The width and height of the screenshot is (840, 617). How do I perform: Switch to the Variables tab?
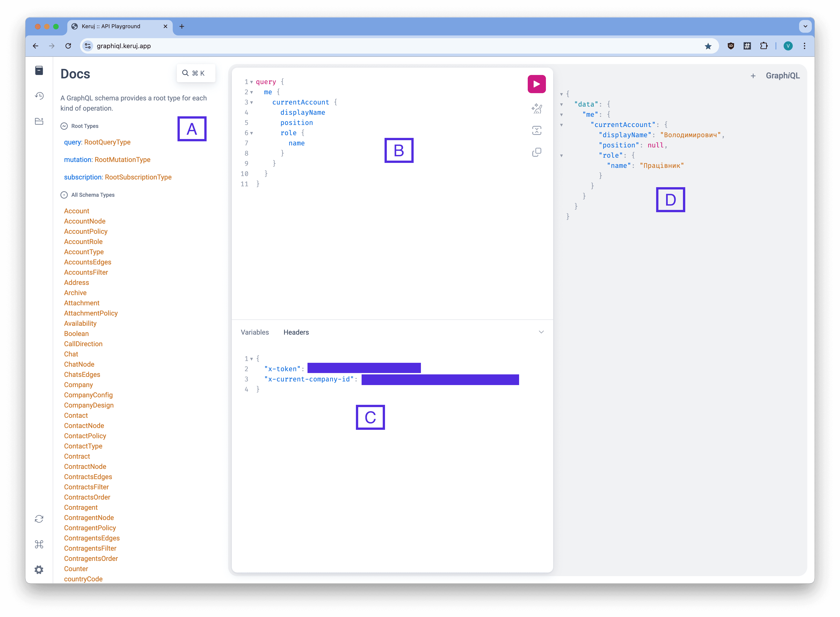pyautogui.click(x=255, y=332)
